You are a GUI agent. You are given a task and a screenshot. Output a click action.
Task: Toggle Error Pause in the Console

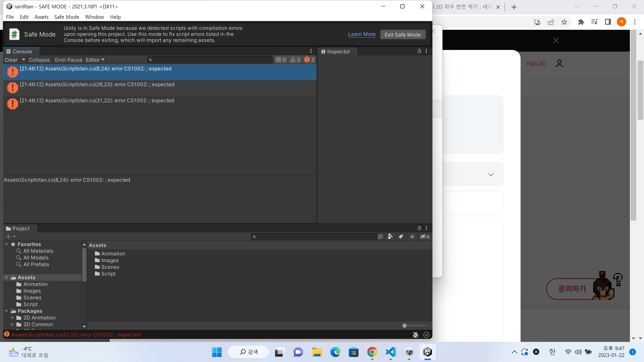[68, 60]
